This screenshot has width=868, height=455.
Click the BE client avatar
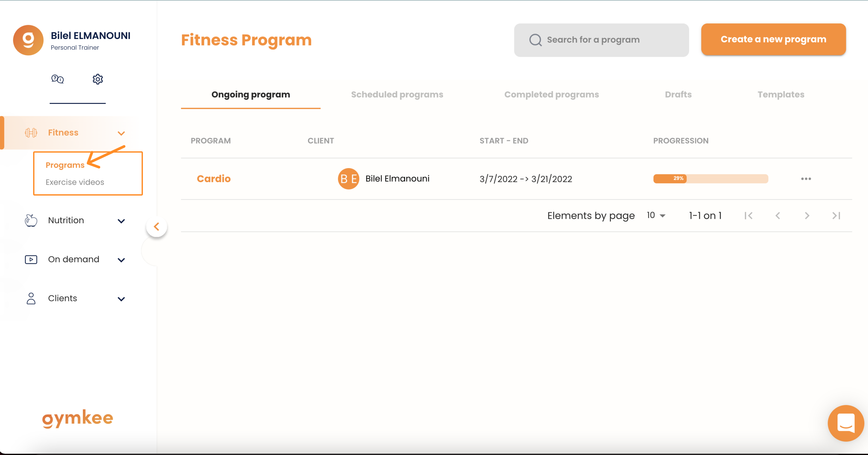pyautogui.click(x=348, y=179)
